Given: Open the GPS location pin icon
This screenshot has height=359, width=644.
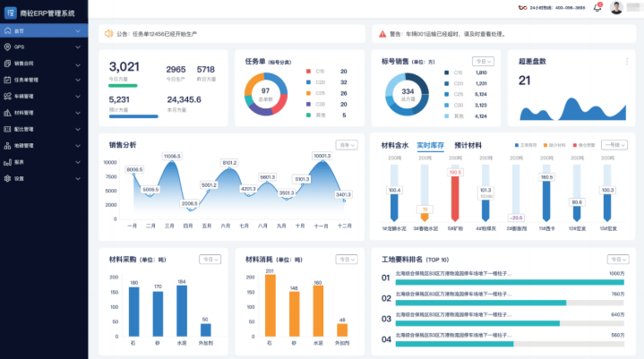Looking at the screenshot, I should pyautogui.click(x=7, y=47).
